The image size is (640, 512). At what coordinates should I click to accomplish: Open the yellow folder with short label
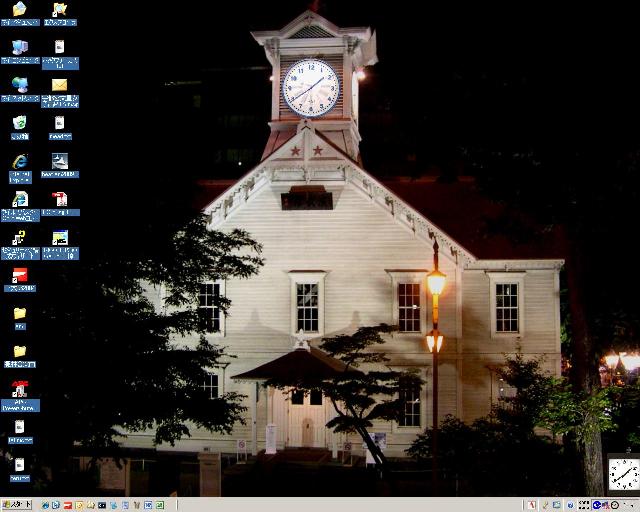coord(20,313)
